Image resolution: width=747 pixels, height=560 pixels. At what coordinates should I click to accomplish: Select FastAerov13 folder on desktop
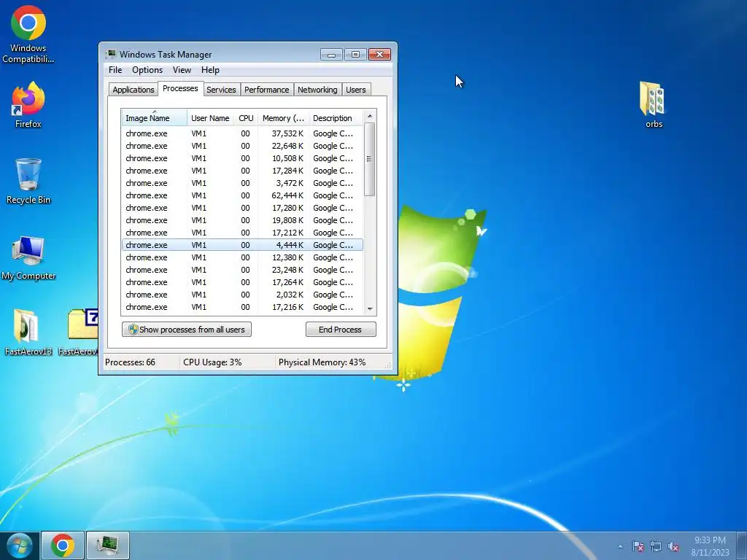pos(28,332)
